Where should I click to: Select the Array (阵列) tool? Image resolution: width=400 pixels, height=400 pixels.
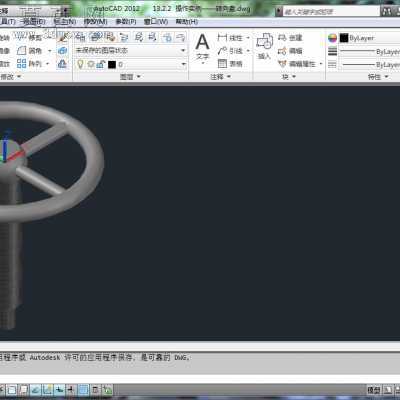29,63
